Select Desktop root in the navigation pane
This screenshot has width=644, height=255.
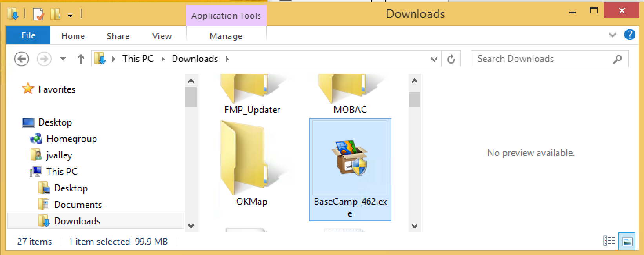pos(55,122)
